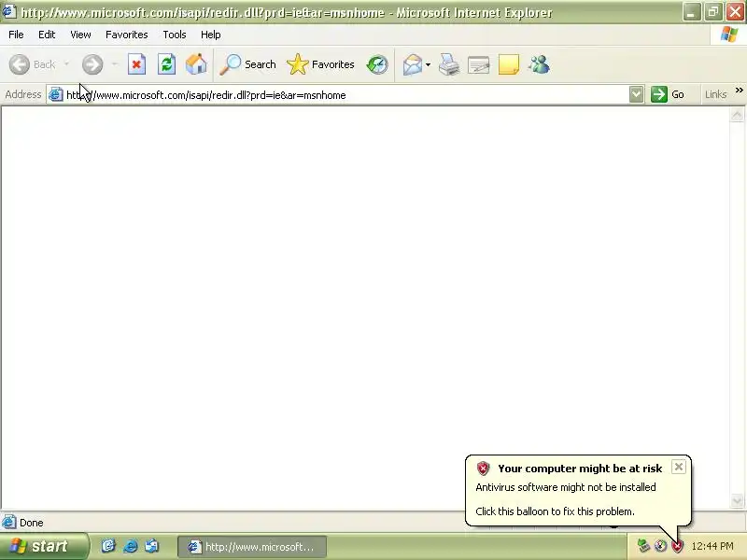Restore down the Internet Explorer window
The width and height of the screenshot is (747, 560).
click(713, 12)
